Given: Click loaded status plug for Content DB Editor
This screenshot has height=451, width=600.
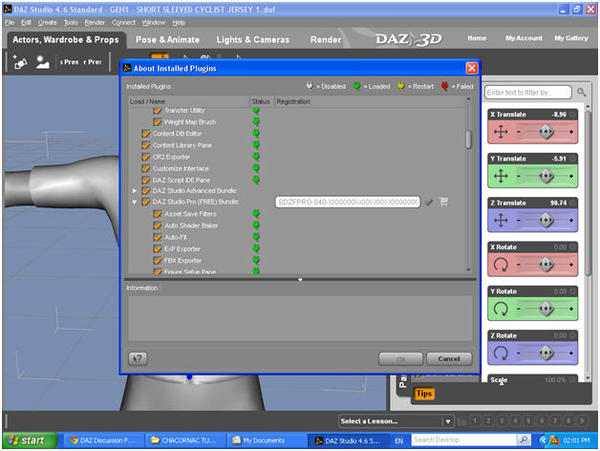Looking at the screenshot, I should (256, 133).
